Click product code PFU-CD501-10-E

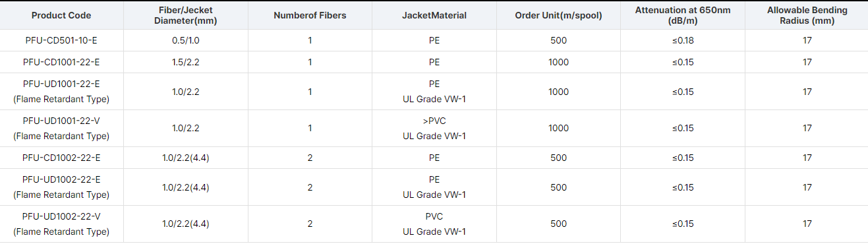(x=61, y=40)
